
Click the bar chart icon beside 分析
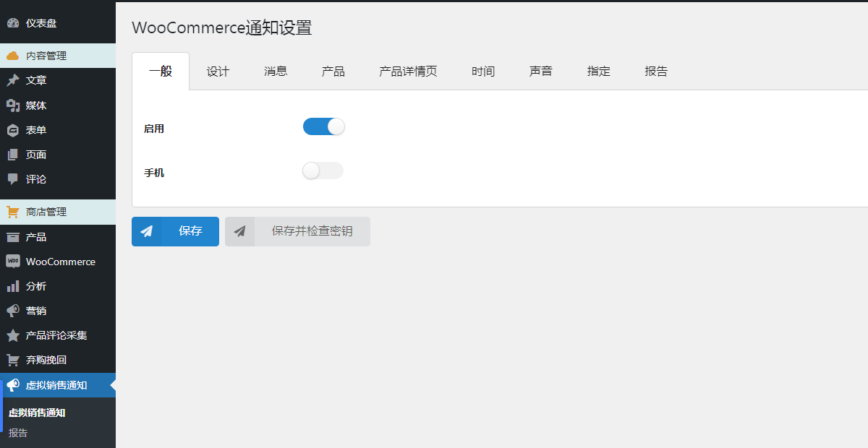(13, 286)
